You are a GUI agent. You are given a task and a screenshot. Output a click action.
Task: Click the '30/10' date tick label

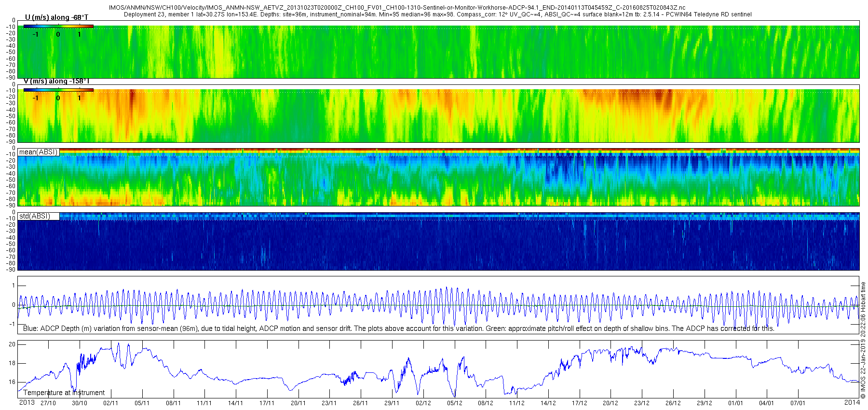(x=80, y=403)
